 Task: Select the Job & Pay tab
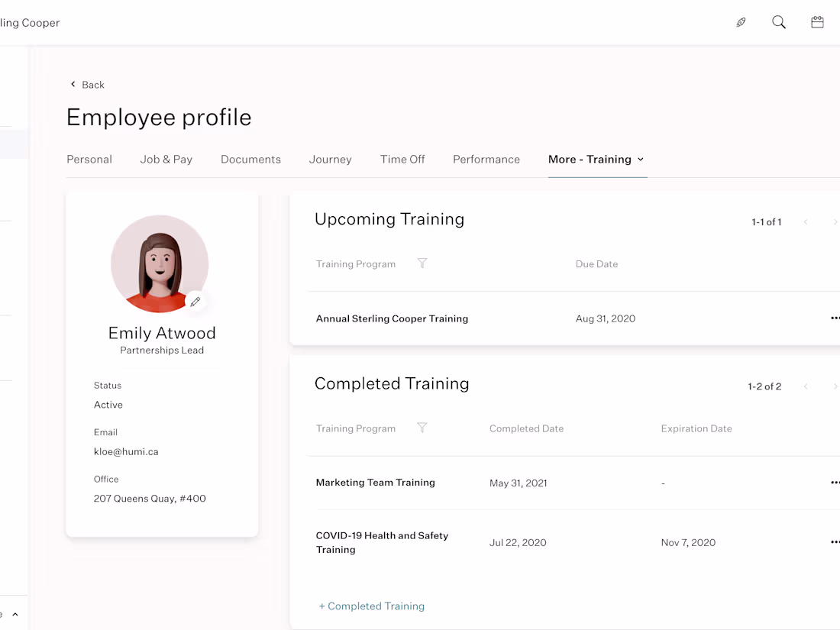[166, 159]
